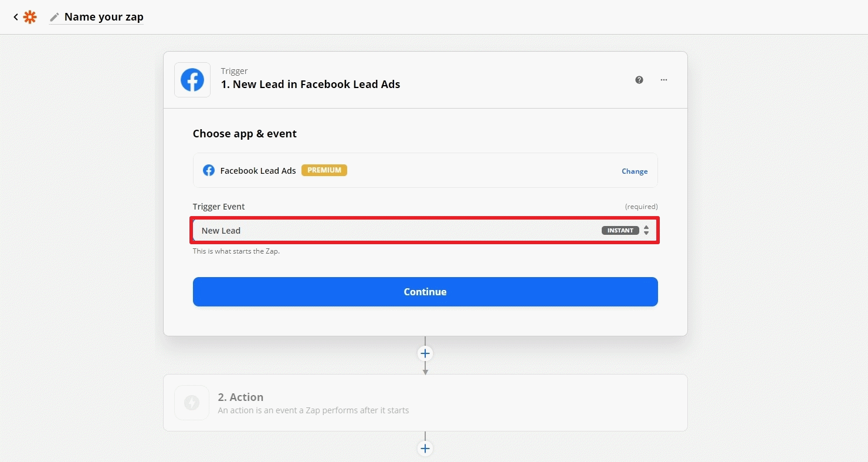Click the PREMIUM badge
Image resolution: width=868 pixels, height=462 pixels.
[x=324, y=170]
